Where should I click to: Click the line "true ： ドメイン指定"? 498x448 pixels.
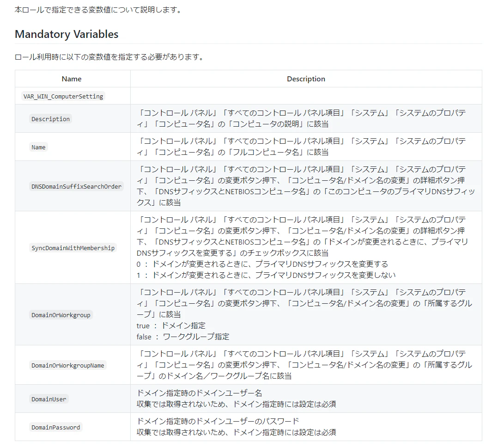(171, 326)
